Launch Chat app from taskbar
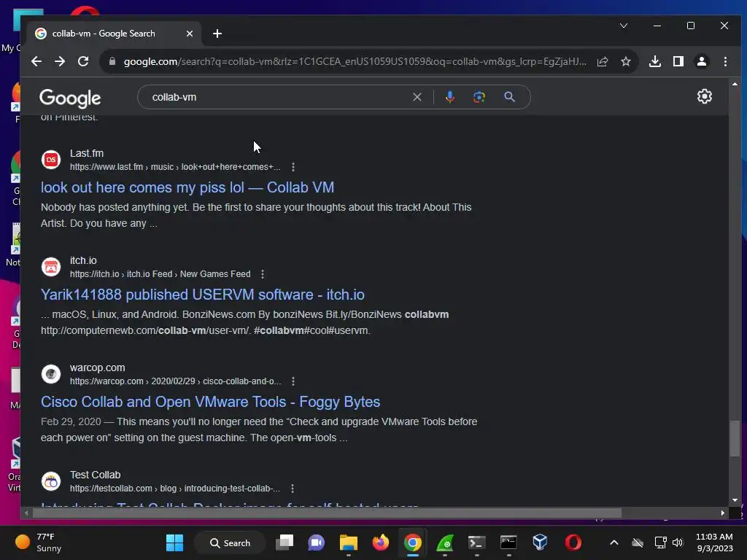The image size is (747, 560). (316, 542)
